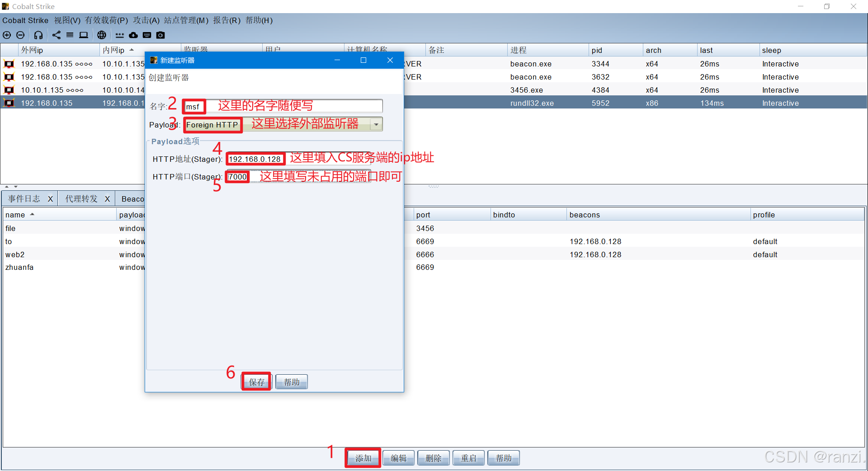Sort sessions by 外网ip column header
The image size is (868, 471).
click(59, 50)
